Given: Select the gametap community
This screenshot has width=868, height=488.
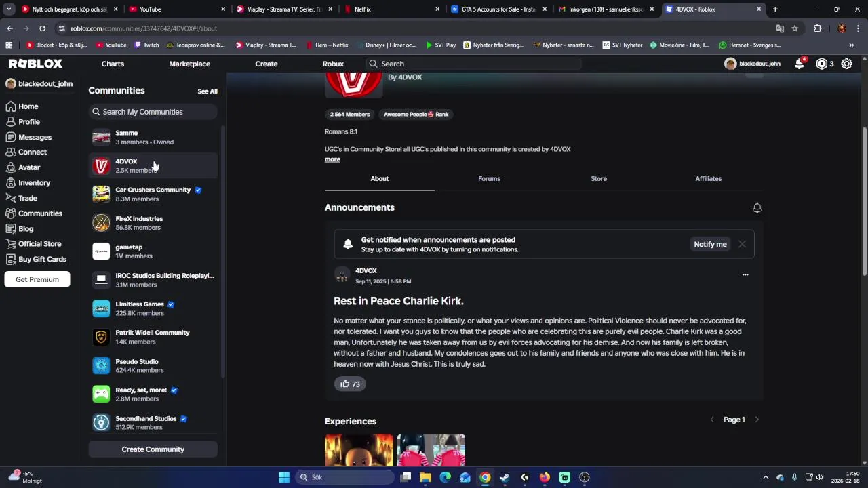Looking at the screenshot, I should click(x=153, y=251).
